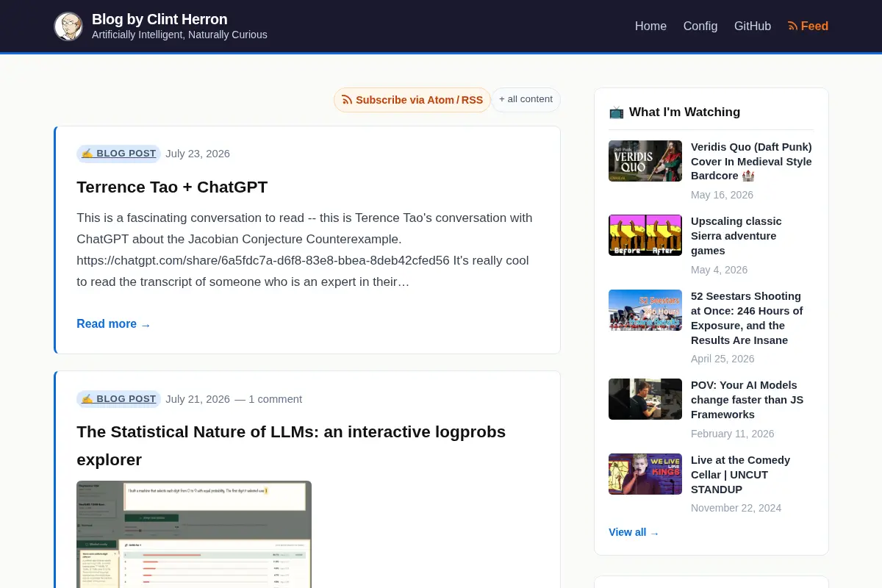Click the TV emoji beside What I'm Watching
Image resolution: width=882 pixels, height=588 pixels.
616,112
